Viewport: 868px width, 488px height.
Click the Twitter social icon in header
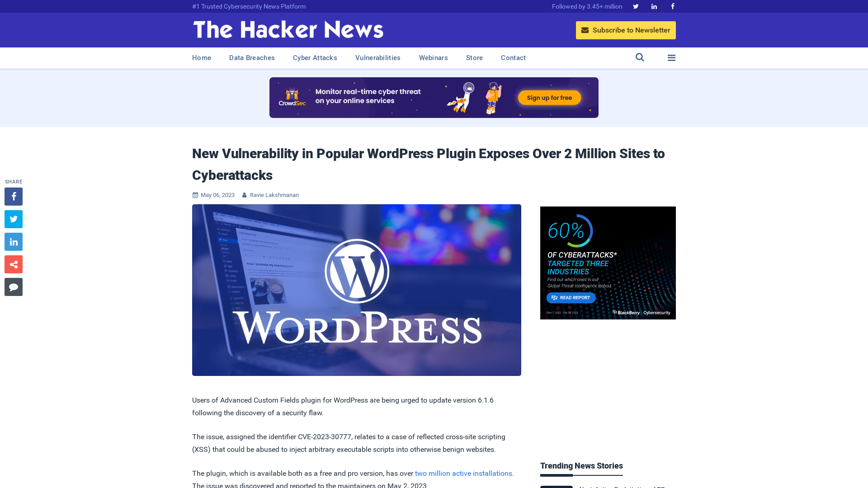[x=636, y=6]
